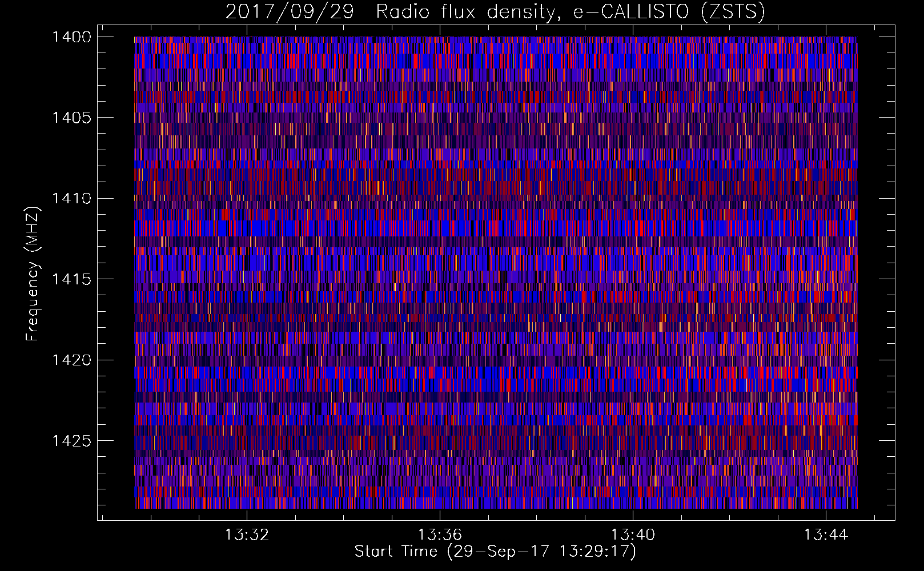Click the plot title '2017/09/29 Radio flux density'
The width and height of the screenshot is (924, 571).
(495, 11)
